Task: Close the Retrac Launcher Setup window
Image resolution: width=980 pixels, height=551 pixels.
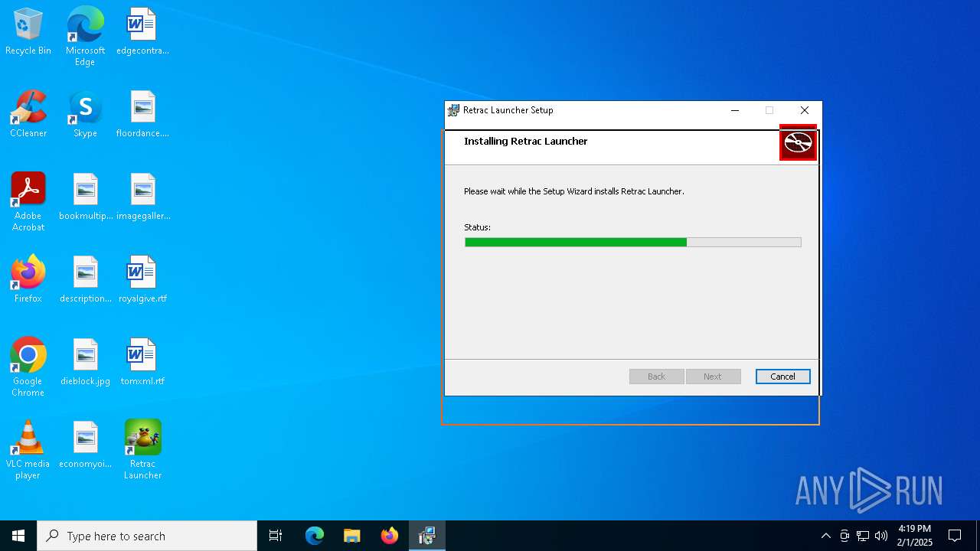Action: (x=804, y=110)
